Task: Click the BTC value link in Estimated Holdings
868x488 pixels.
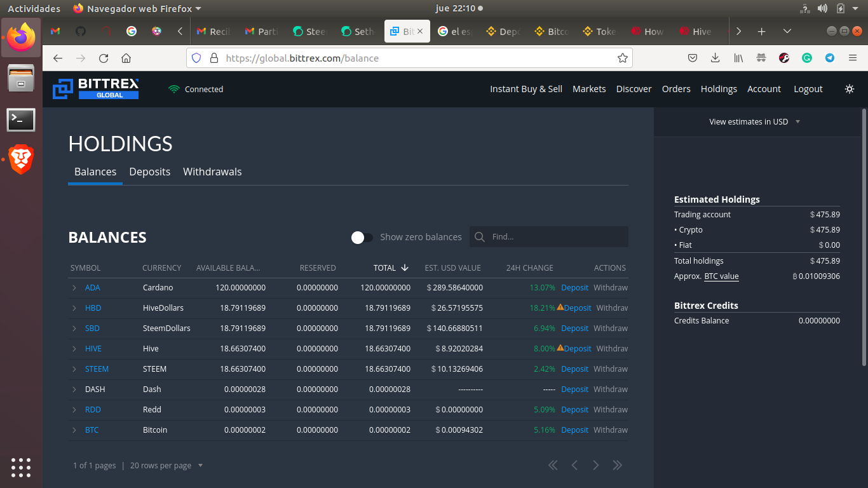Action: [x=721, y=276]
